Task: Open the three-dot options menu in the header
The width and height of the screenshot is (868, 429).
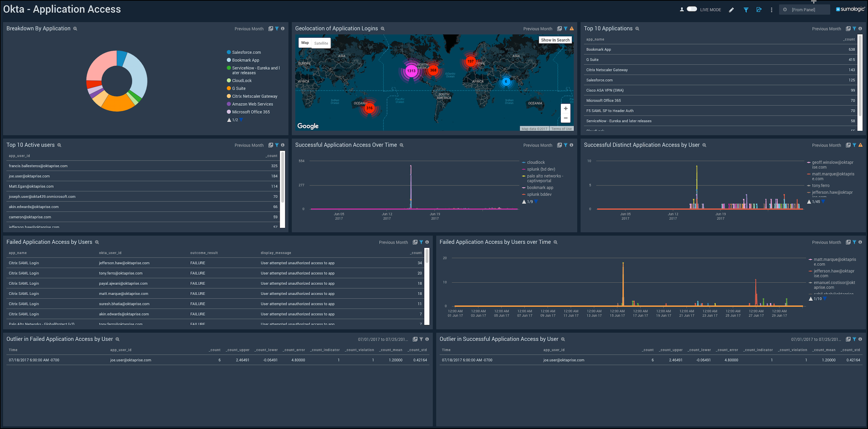Action: coord(771,10)
